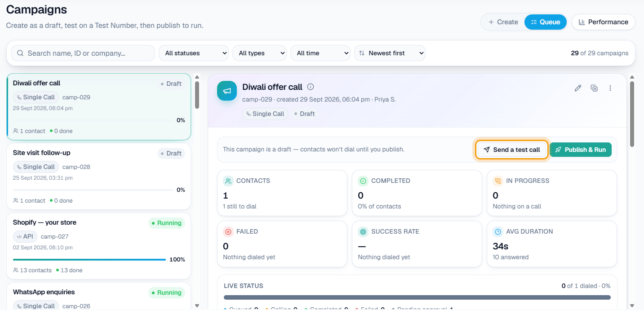The width and height of the screenshot is (644, 310).
Task: Click the Failed red cross icon
Action: [228, 232]
